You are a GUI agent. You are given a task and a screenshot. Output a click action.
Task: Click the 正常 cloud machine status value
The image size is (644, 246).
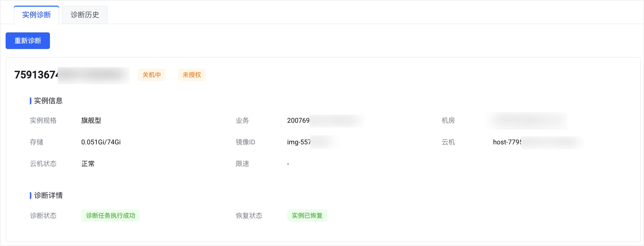point(88,164)
